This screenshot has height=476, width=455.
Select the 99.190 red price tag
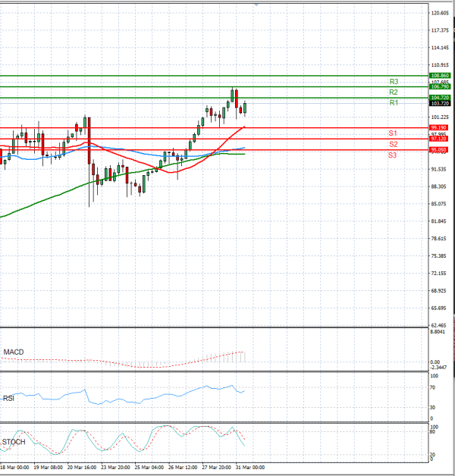point(440,128)
